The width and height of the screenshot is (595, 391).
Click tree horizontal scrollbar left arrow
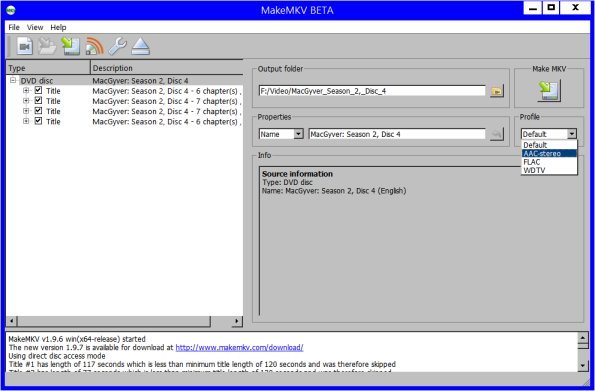click(11, 321)
